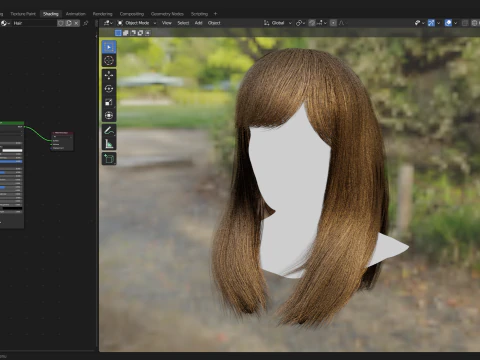Open the Add menu in 3D viewport

(198, 23)
